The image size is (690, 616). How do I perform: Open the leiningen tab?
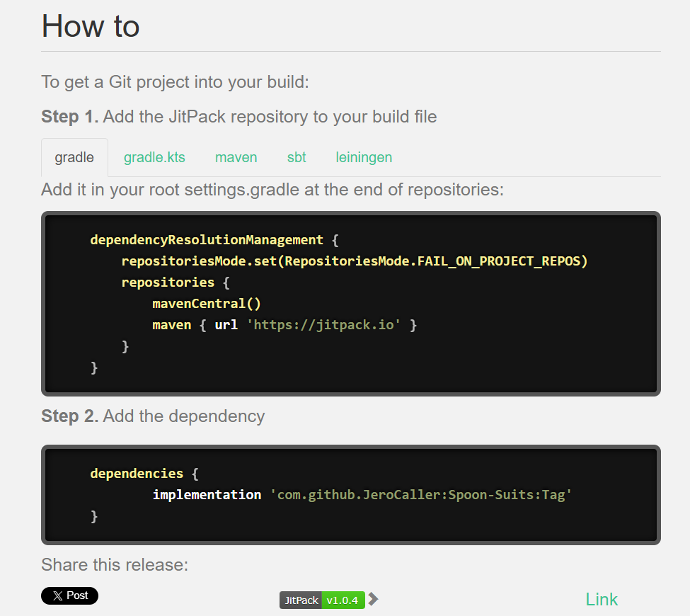coord(364,157)
